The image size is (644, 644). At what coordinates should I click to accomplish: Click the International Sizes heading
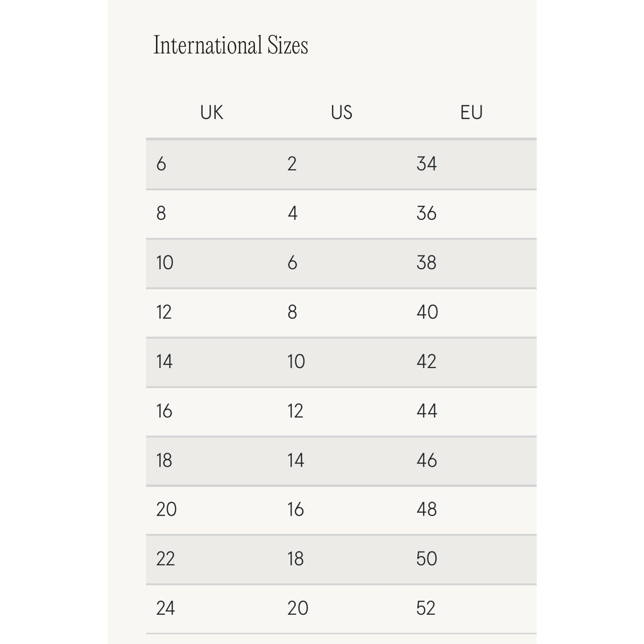coord(231,45)
